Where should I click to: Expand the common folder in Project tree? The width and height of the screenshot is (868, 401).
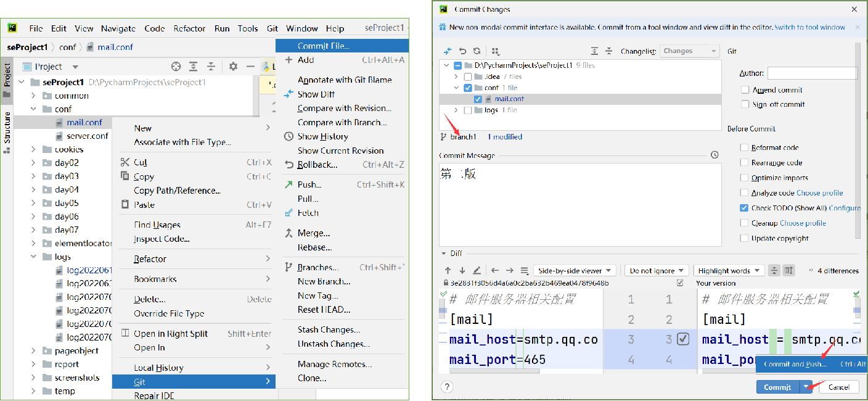34,96
